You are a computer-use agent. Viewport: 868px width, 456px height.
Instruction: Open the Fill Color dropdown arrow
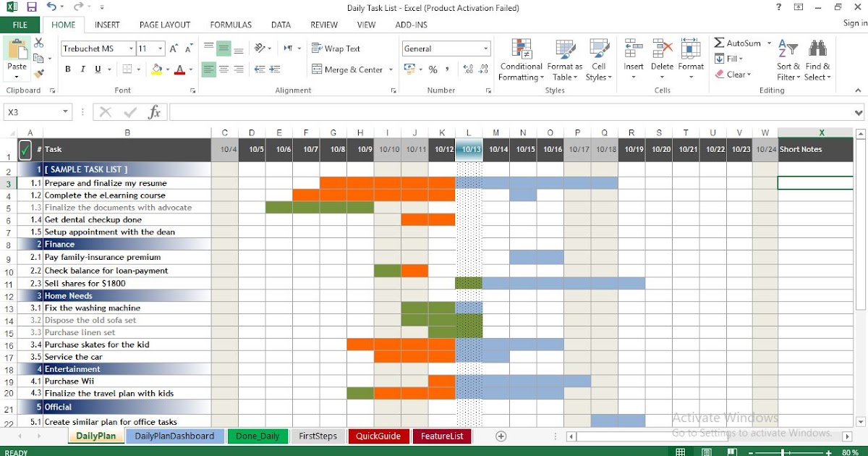[166, 69]
